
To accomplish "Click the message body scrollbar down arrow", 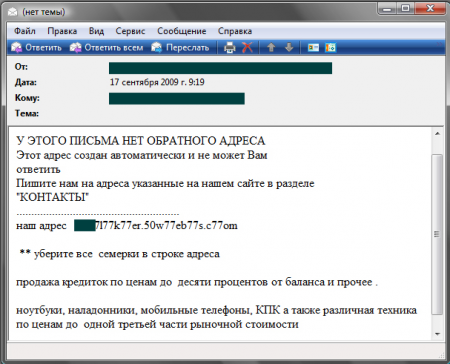I will (437, 334).
